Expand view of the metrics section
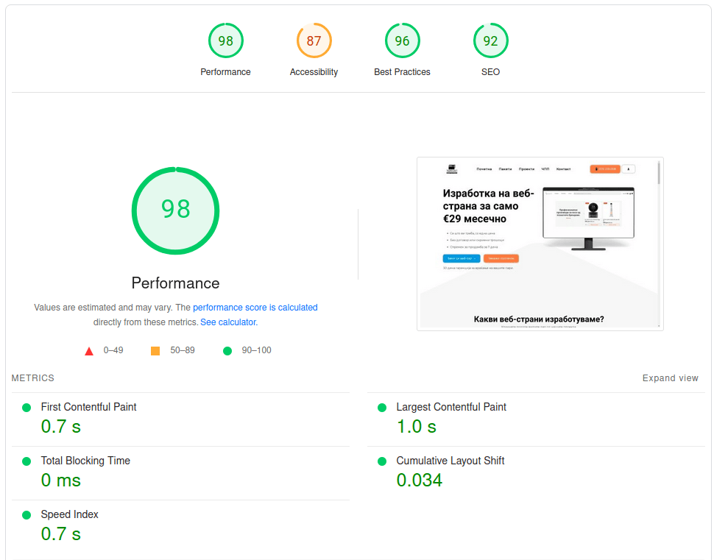This screenshot has height=560, width=728. 670,378
